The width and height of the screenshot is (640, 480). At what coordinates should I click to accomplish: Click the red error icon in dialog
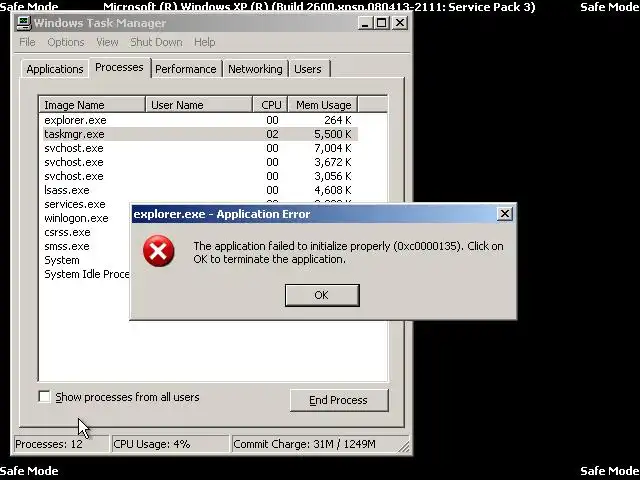click(x=158, y=251)
